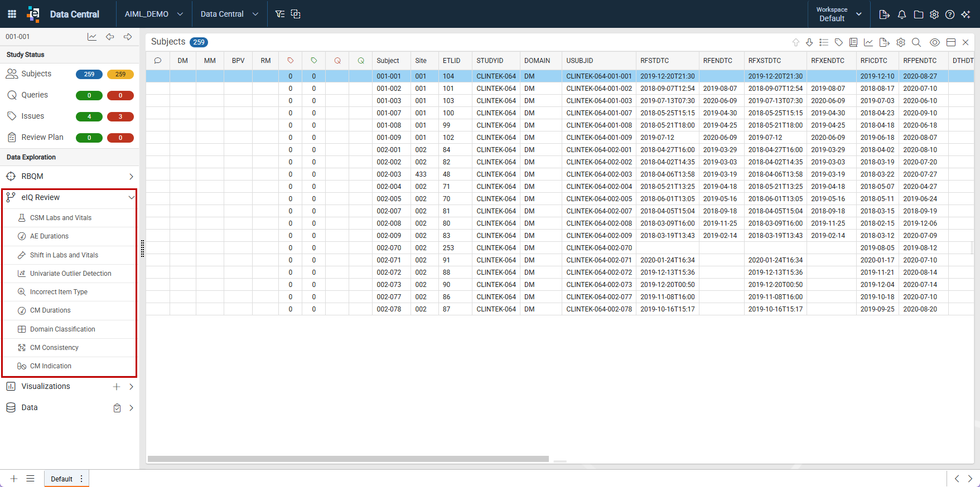This screenshot has width=980, height=487.
Task: Collapse the eIQ Review section
Action: coord(70,197)
